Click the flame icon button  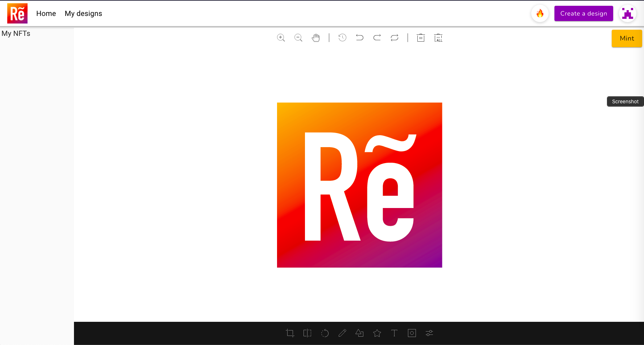point(540,13)
